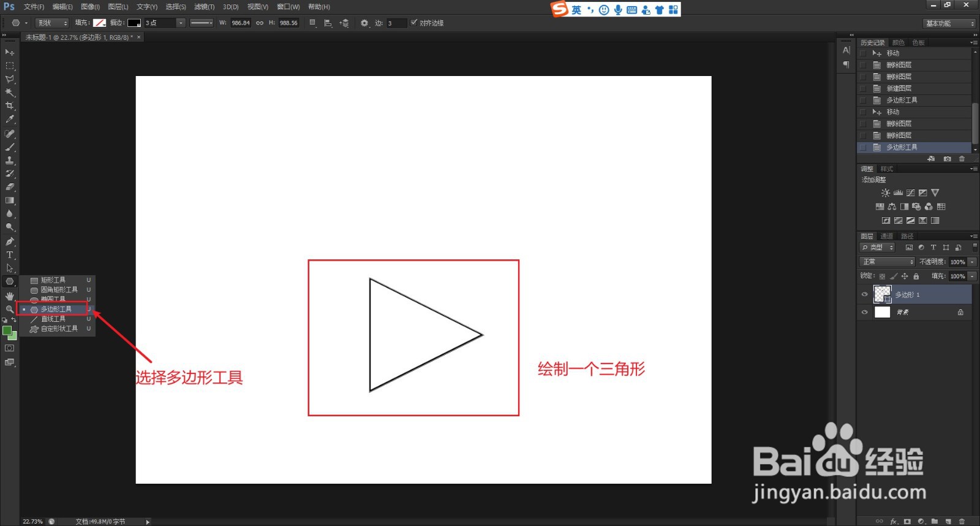Select the Eraser tool
Viewport: 980px width, 526px height.
coord(10,187)
